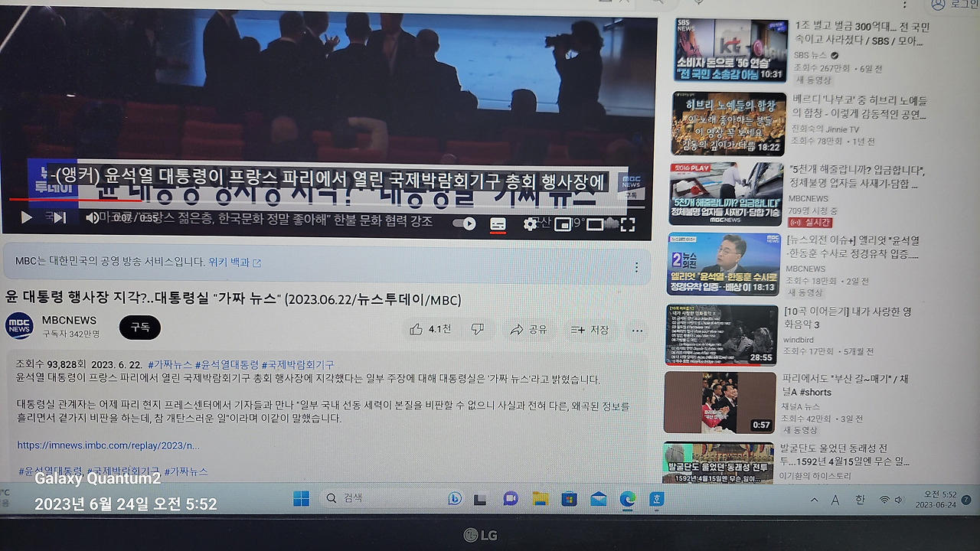
Task: Open the Nabucco Hebrew chorus video thumbnail
Action: click(729, 123)
